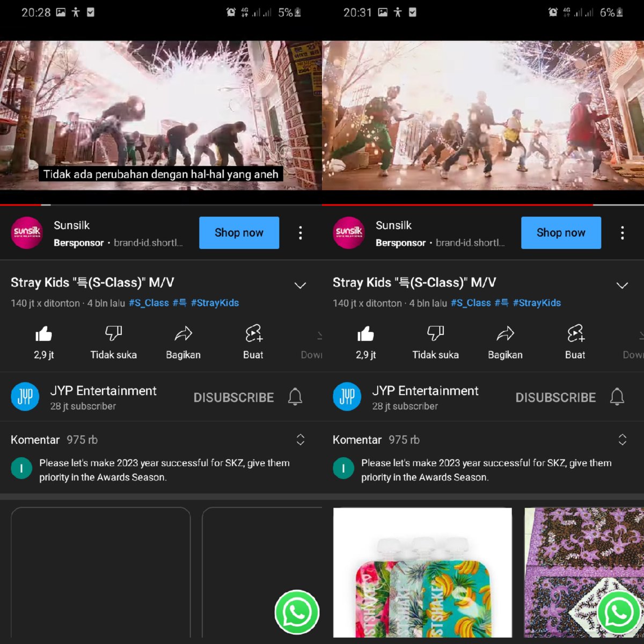Tap Sunsilk logo in right screenshot

tap(349, 233)
